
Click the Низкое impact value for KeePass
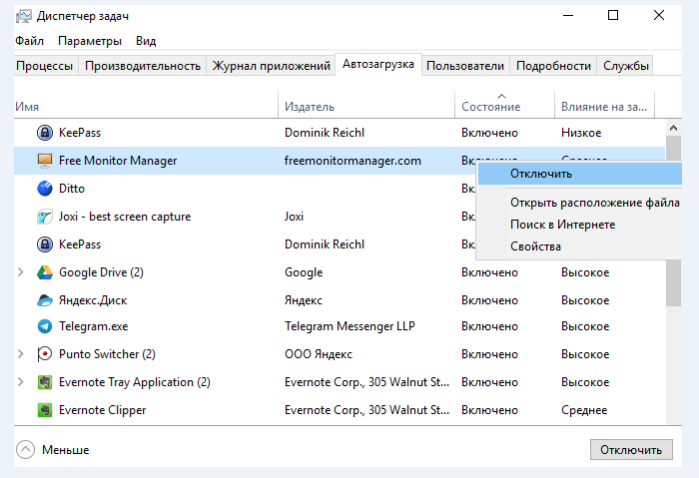pos(581,133)
